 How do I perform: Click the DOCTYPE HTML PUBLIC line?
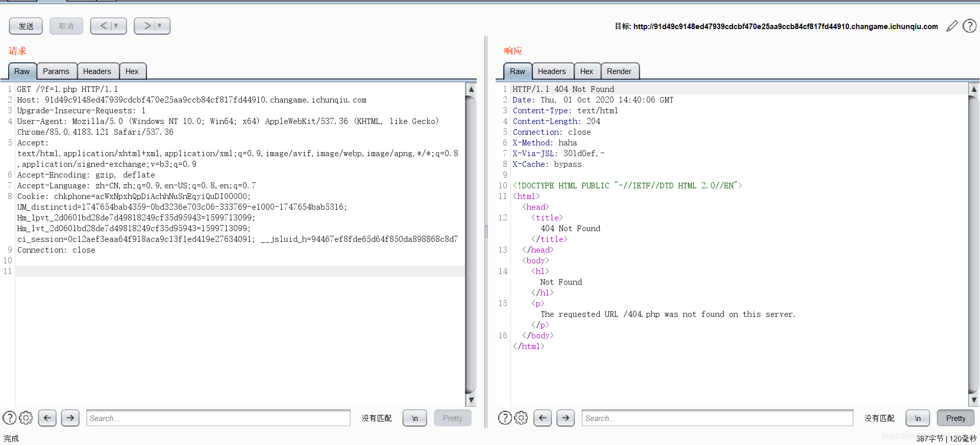(627, 186)
